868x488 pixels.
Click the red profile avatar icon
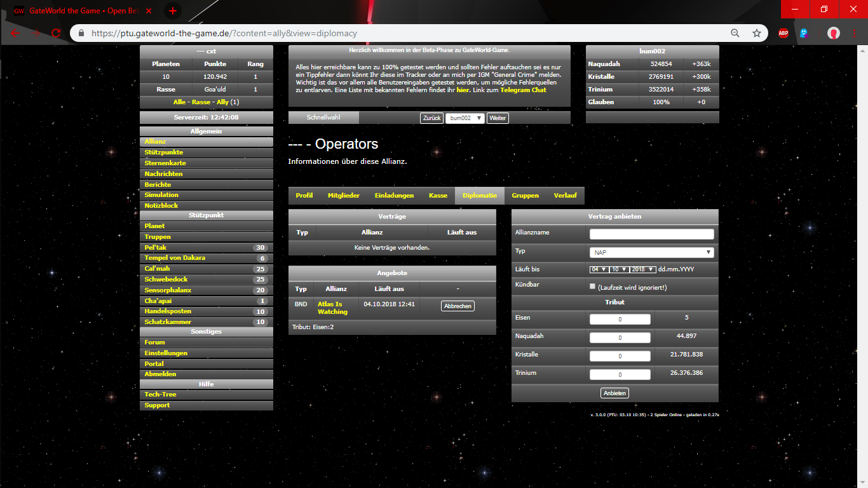833,33
